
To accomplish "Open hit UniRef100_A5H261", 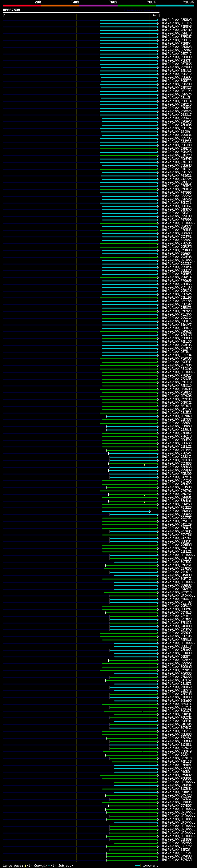I will [x=177, y=565].
